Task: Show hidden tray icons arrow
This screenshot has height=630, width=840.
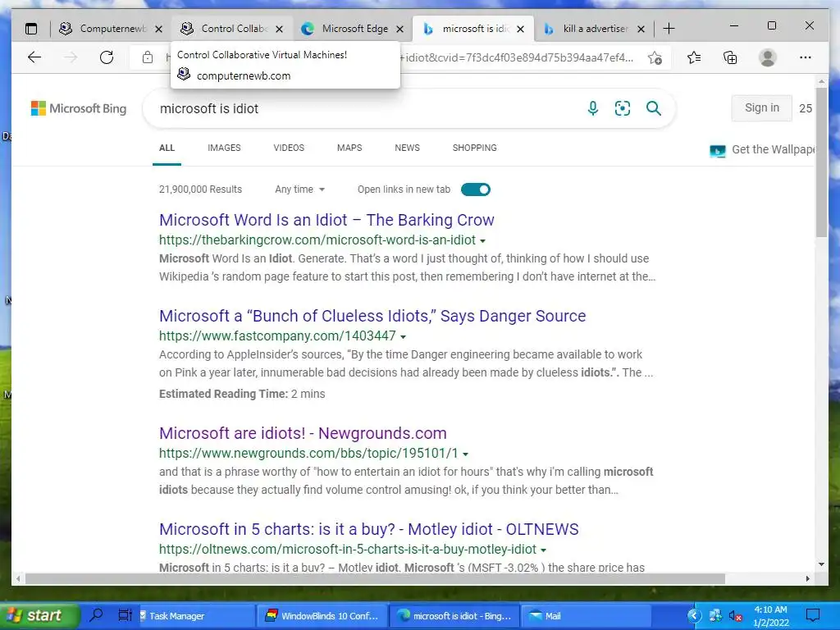Action: click(694, 615)
